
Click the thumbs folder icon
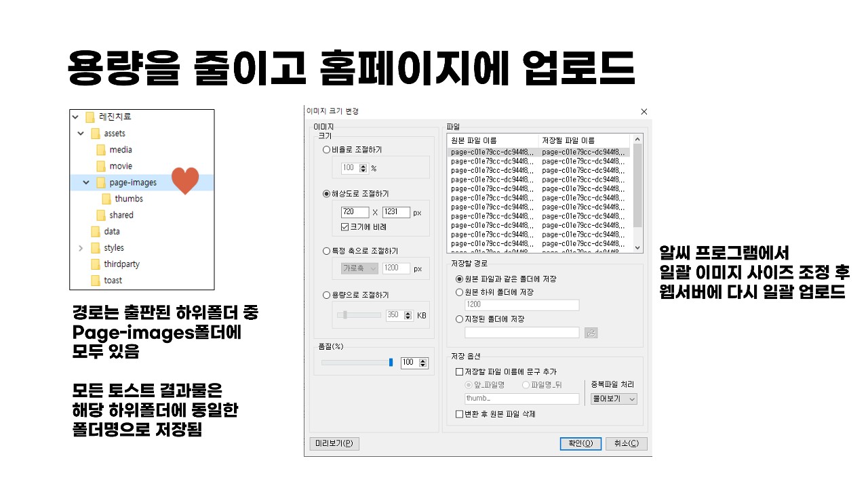coord(106,199)
